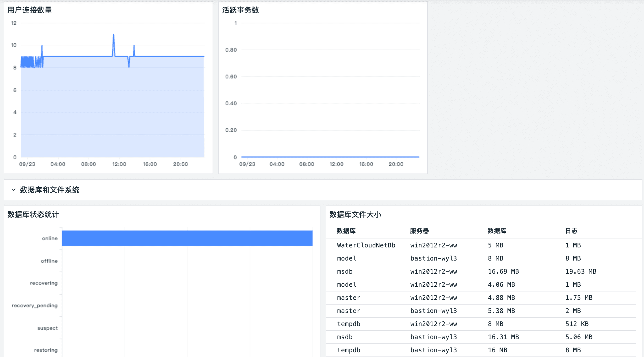Click 20:00 on the active transactions chart axis

tap(396, 164)
